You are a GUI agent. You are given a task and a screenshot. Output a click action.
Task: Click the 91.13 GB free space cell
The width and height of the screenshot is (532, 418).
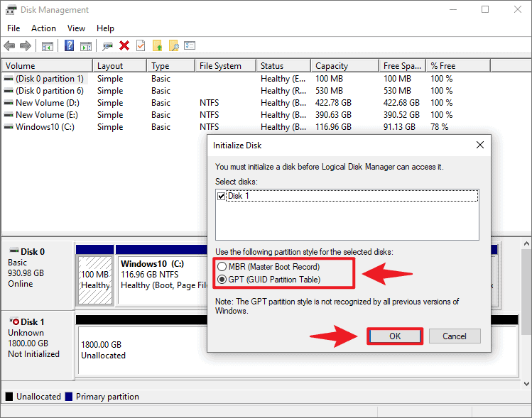pyautogui.click(x=399, y=127)
